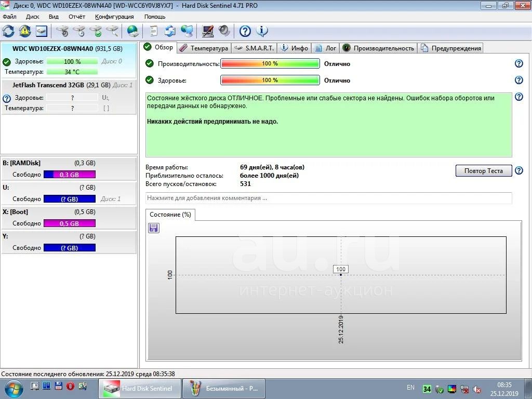The height and width of the screenshot is (399, 532).
Task: Select the JetFlash Transcend 32GB disk
Action: click(69, 97)
